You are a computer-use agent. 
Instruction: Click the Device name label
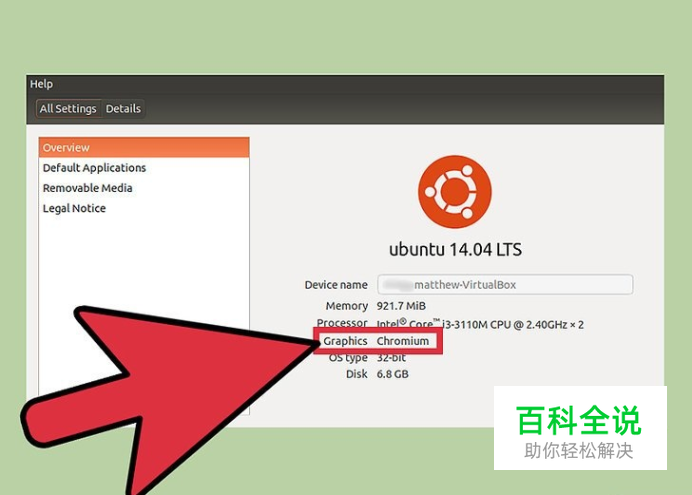[x=336, y=285]
